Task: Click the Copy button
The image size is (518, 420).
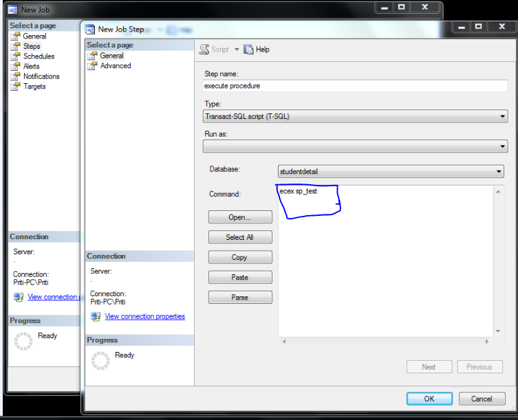Action: (240, 257)
